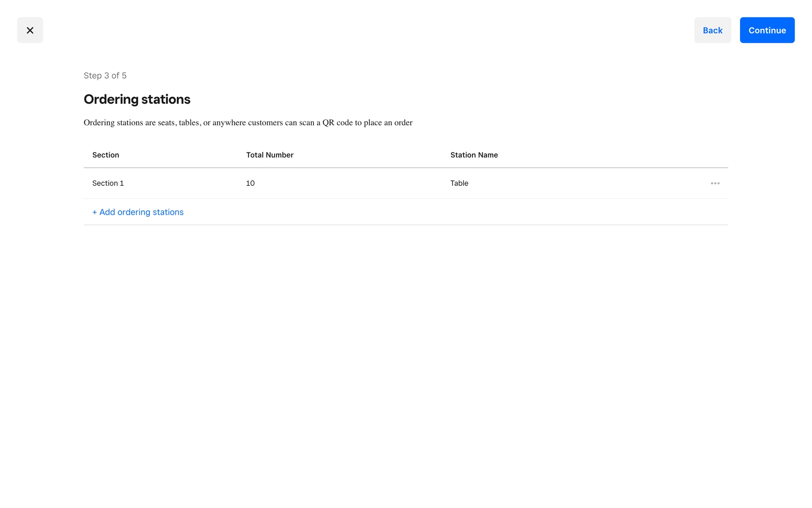
Task: Select the Section 1 cell
Action: 108,183
